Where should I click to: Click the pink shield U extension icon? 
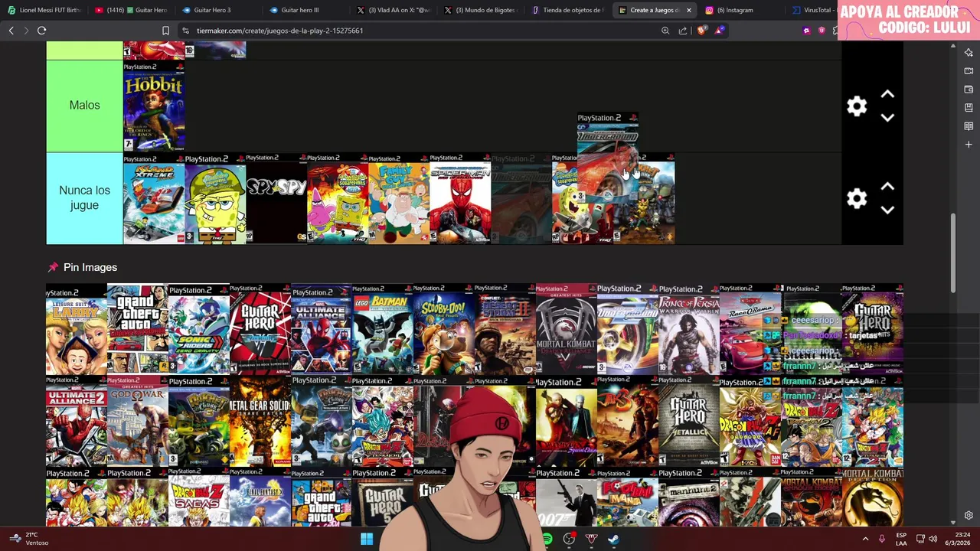(822, 31)
